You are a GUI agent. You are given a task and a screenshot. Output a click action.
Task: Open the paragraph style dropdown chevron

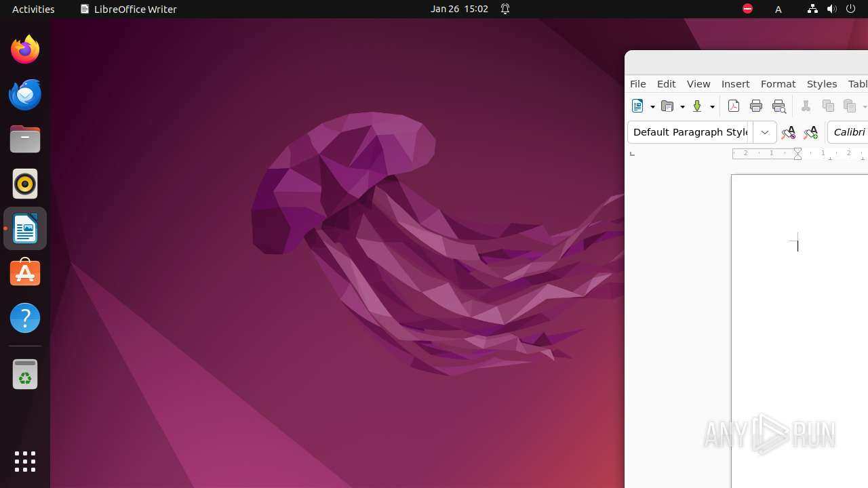point(765,132)
